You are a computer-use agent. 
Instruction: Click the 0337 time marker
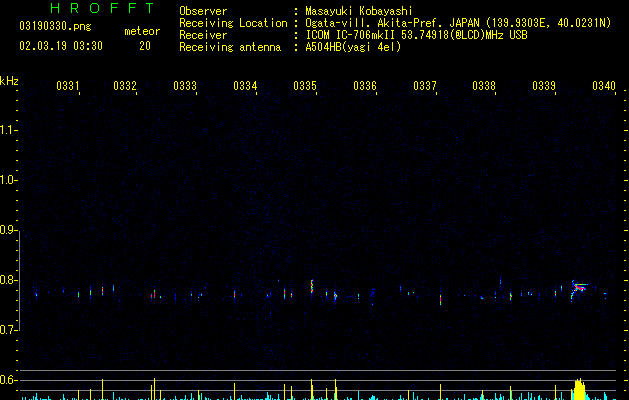point(425,86)
